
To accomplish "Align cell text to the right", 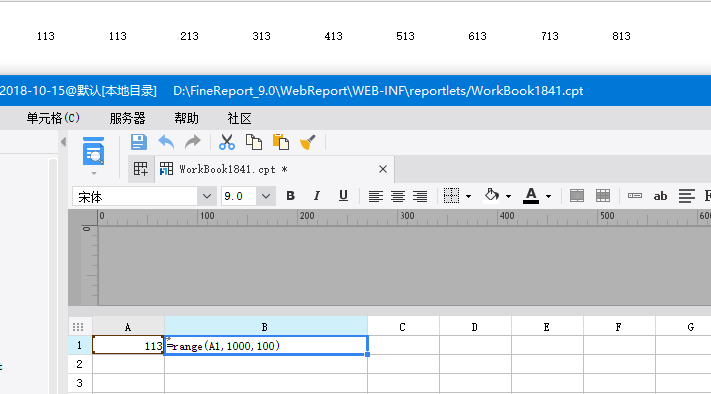I will point(420,196).
